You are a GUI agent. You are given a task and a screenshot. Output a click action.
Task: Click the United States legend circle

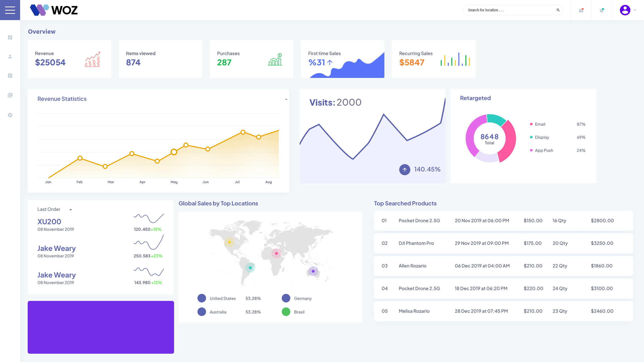[x=202, y=298]
